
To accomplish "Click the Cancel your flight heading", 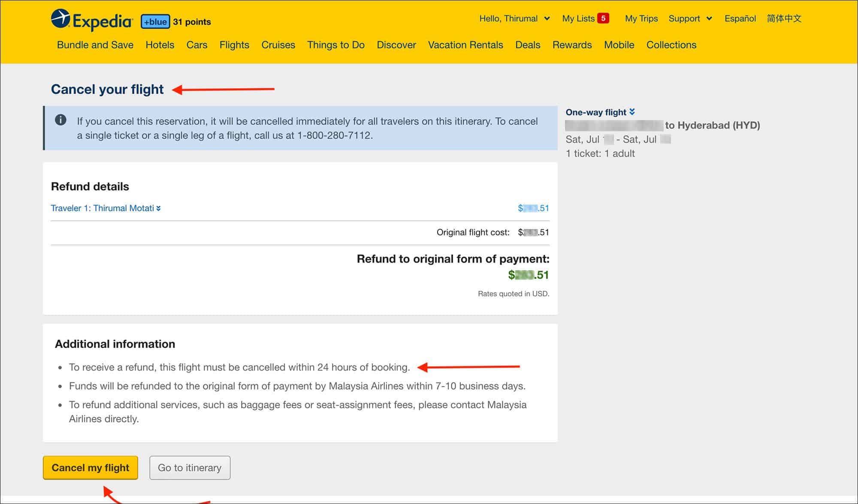I will coord(107,89).
